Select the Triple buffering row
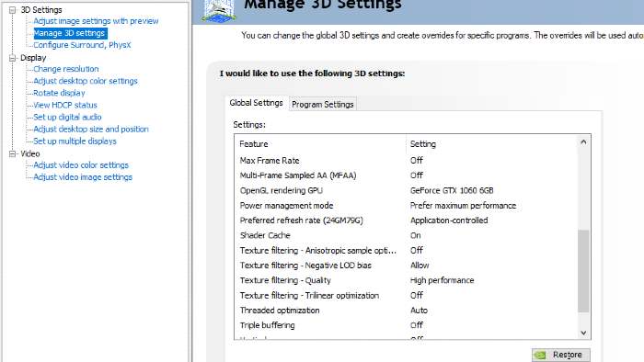 coord(406,325)
